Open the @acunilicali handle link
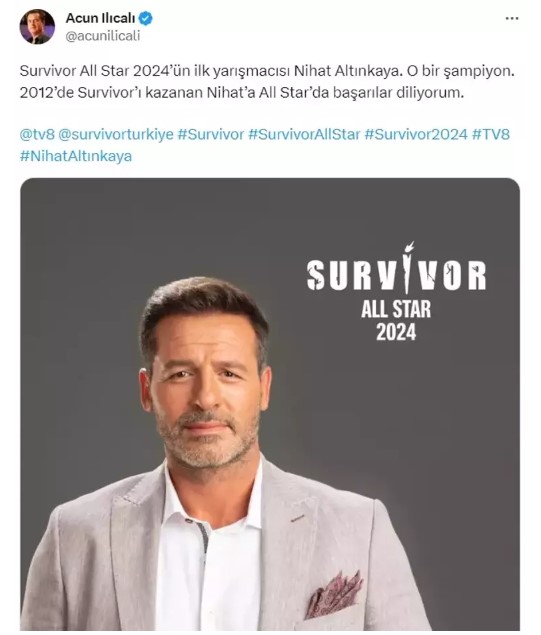The height and width of the screenshot is (635, 541). coord(103,36)
